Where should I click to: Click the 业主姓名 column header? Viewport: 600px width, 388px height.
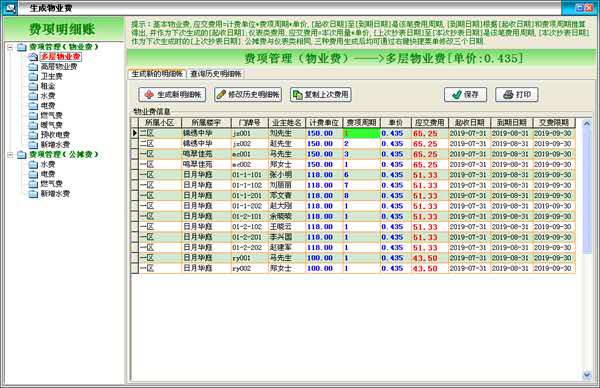pyautogui.click(x=287, y=123)
